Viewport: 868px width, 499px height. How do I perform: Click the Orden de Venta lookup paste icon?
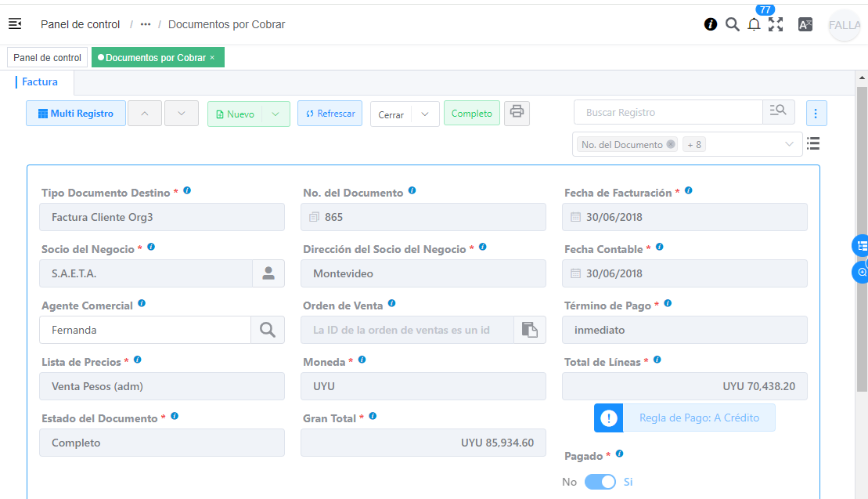tap(530, 330)
